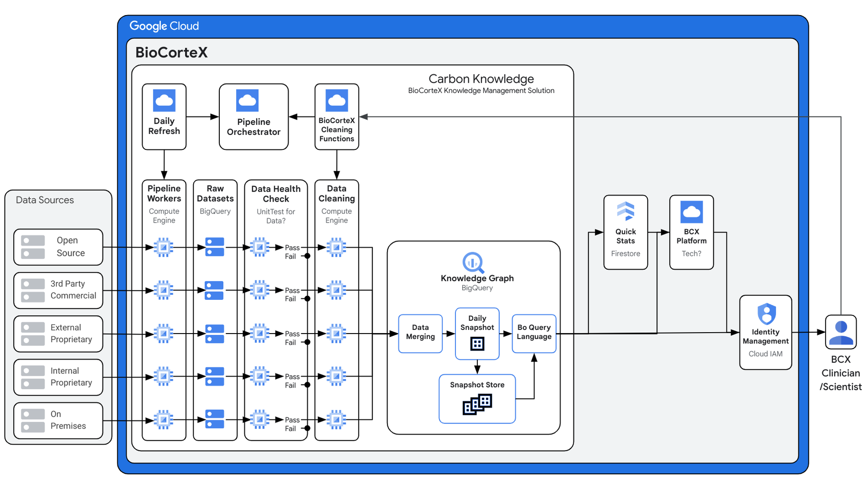Click the Identity Management shield icon

pos(766,314)
